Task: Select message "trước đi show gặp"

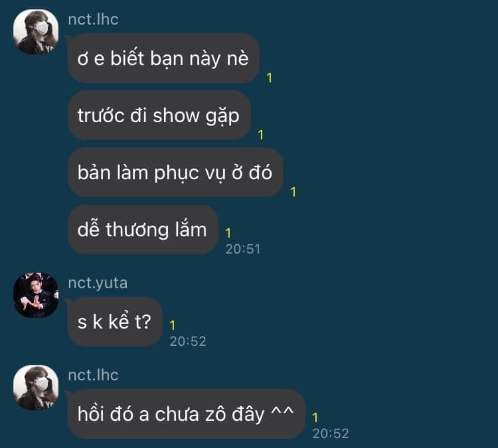Action: click(159, 115)
